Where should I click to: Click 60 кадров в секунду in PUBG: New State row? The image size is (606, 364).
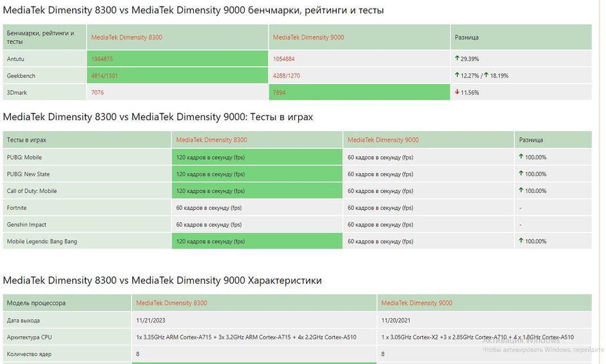click(x=380, y=174)
